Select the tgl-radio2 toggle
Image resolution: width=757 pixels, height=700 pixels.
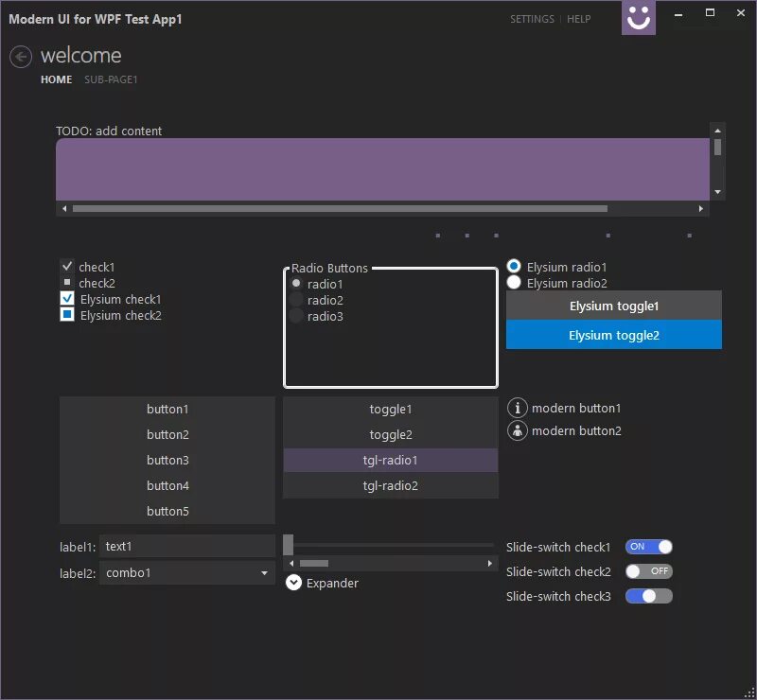click(x=391, y=485)
